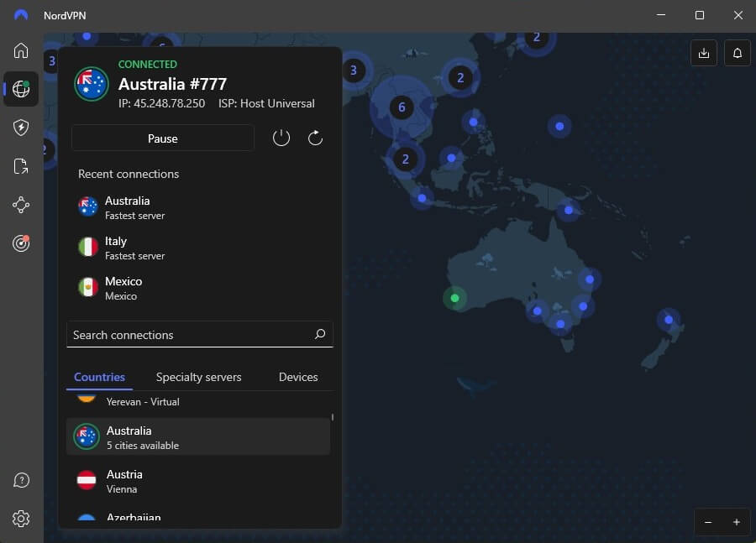Image resolution: width=756 pixels, height=543 pixels.
Task: Click the Austria flag in country list
Action: pyautogui.click(x=87, y=480)
